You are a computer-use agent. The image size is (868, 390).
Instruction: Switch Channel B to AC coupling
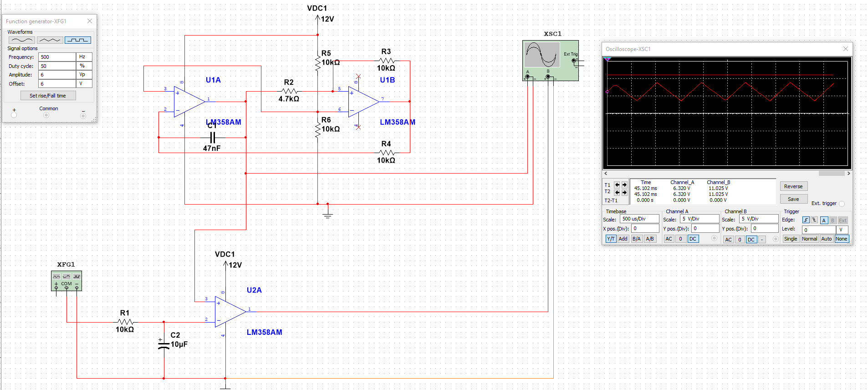728,239
